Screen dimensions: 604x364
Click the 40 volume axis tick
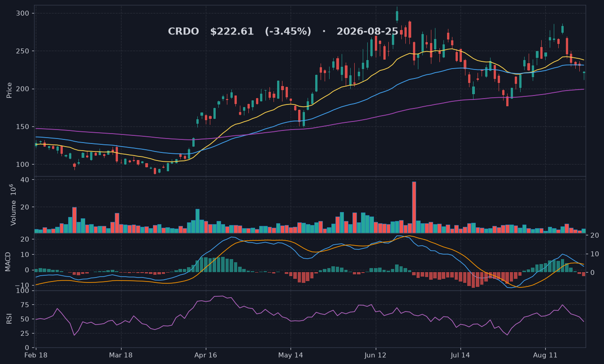pyautogui.click(x=26, y=180)
